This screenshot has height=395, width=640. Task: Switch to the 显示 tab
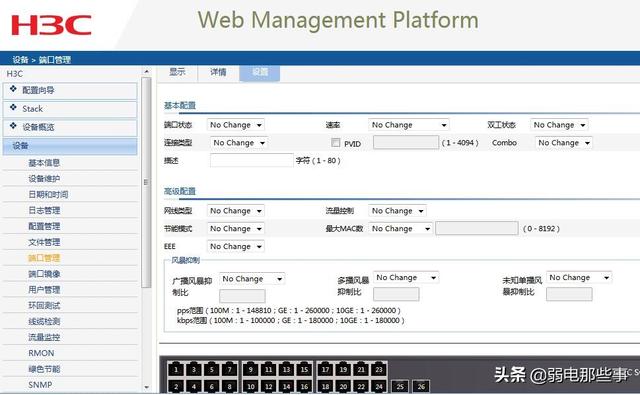[178, 72]
